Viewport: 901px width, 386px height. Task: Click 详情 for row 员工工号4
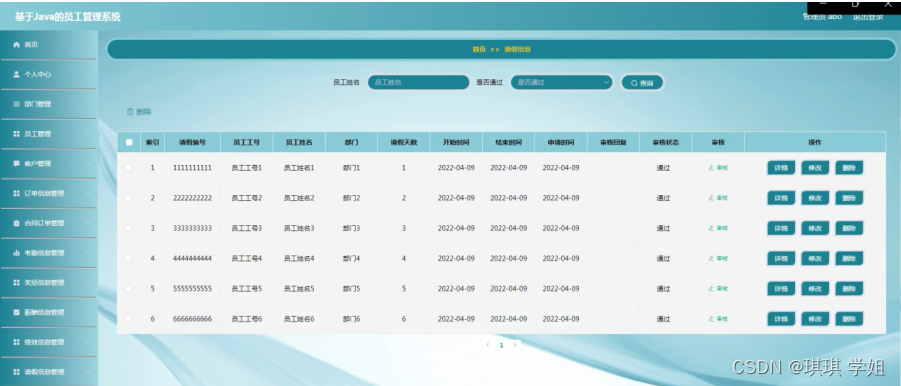(781, 258)
